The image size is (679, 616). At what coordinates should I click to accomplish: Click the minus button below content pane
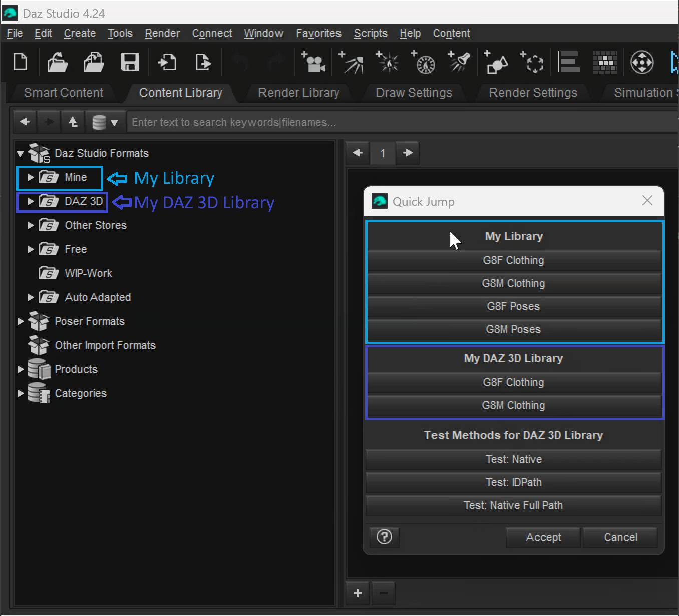pyautogui.click(x=384, y=593)
